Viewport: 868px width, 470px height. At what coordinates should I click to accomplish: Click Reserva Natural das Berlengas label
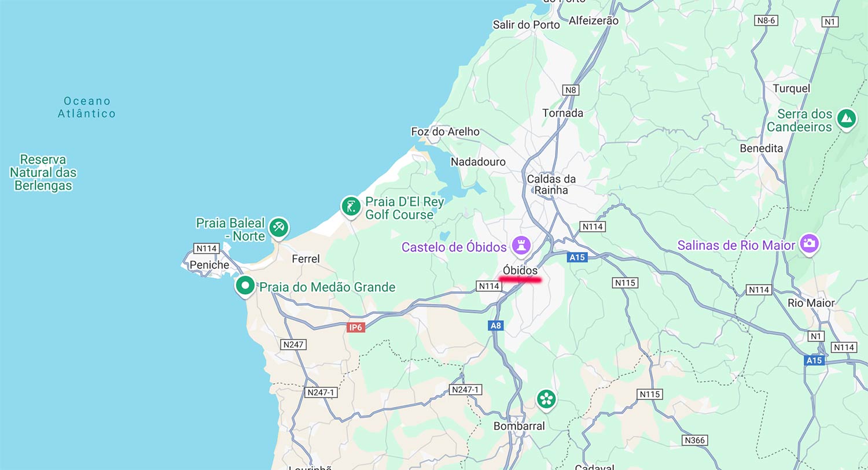43,172
